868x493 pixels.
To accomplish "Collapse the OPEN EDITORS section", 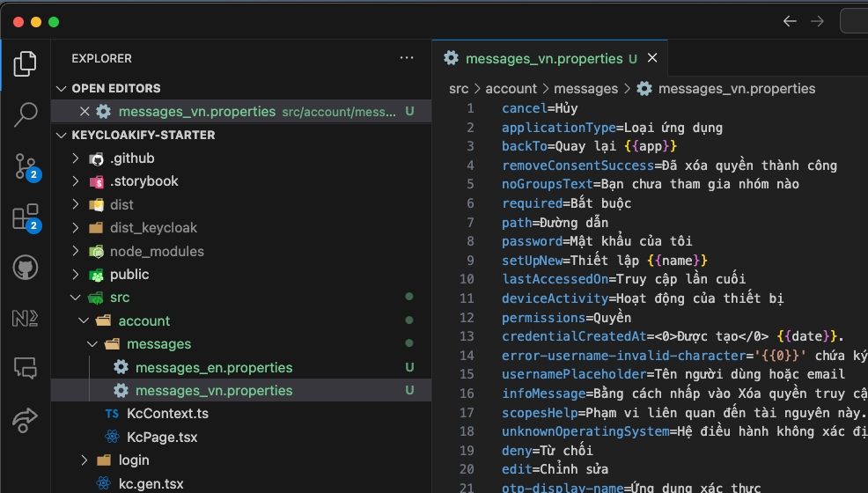I will click(x=61, y=88).
